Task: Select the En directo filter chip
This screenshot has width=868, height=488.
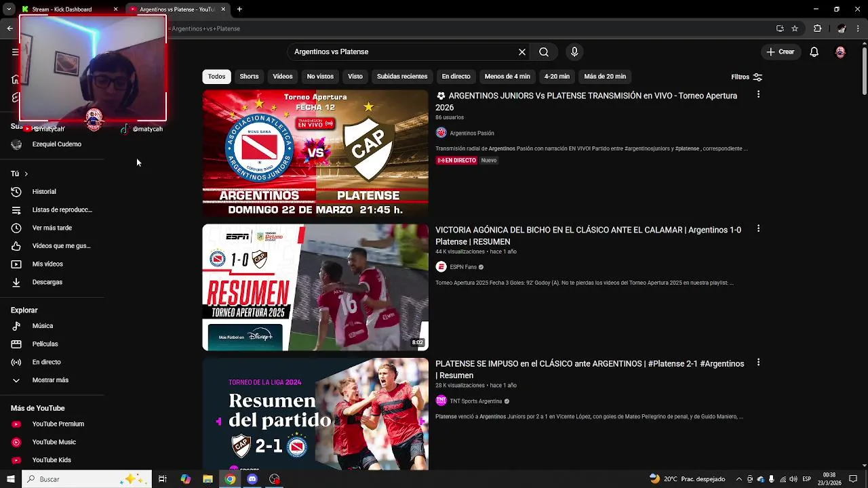Action: point(456,77)
